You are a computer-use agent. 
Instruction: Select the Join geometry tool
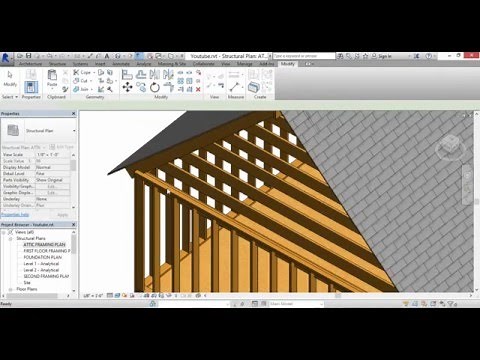(x=81, y=89)
